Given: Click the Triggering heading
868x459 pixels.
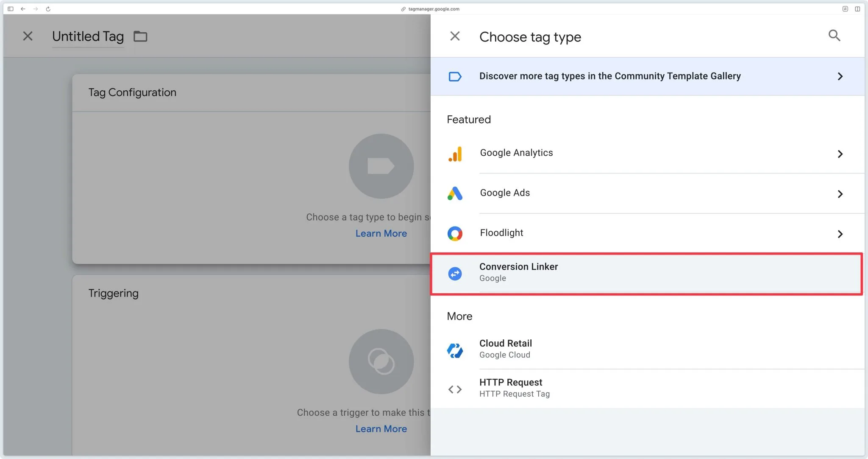Looking at the screenshot, I should (x=113, y=293).
